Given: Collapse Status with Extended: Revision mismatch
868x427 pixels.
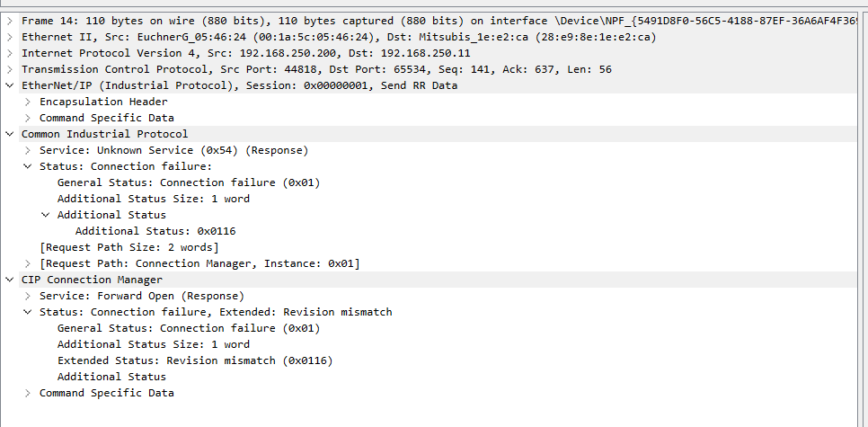Looking at the screenshot, I should [x=27, y=312].
